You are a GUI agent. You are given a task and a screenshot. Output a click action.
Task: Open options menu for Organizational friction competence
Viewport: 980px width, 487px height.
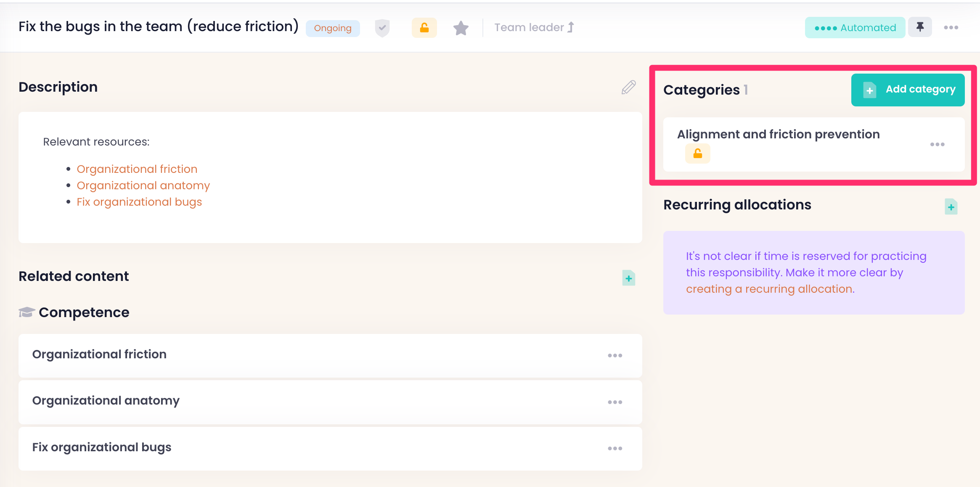[x=614, y=356]
